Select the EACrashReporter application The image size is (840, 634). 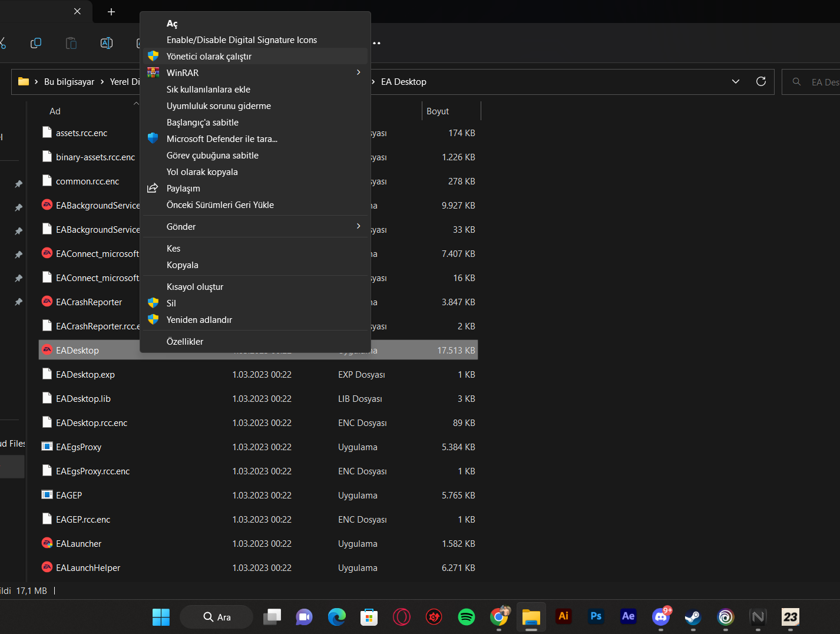tap(89, 302)
